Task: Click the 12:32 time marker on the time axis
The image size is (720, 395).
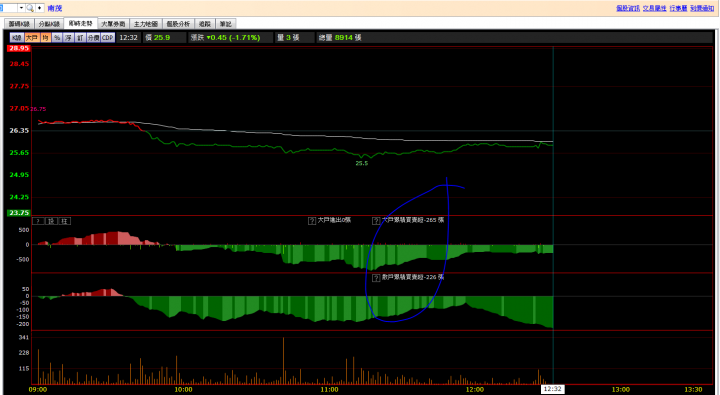Action: 552,389
